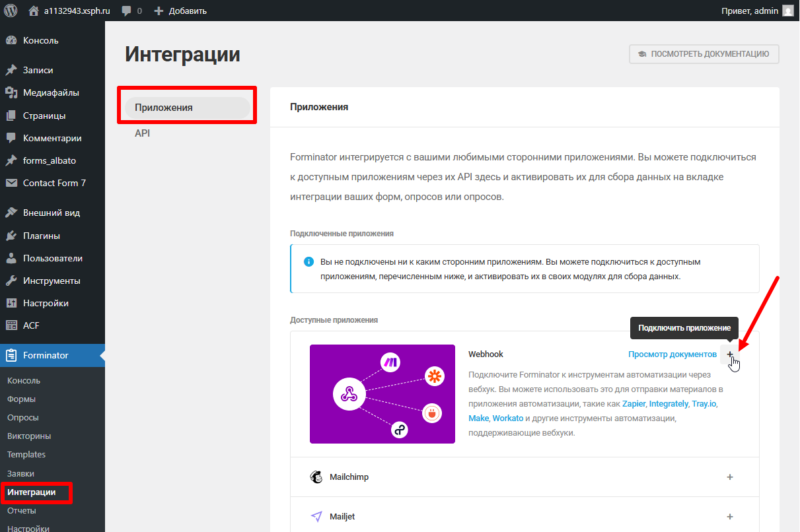Click the Посмотреть документацию button
The image size is (800, 532).
click(704, 54)
